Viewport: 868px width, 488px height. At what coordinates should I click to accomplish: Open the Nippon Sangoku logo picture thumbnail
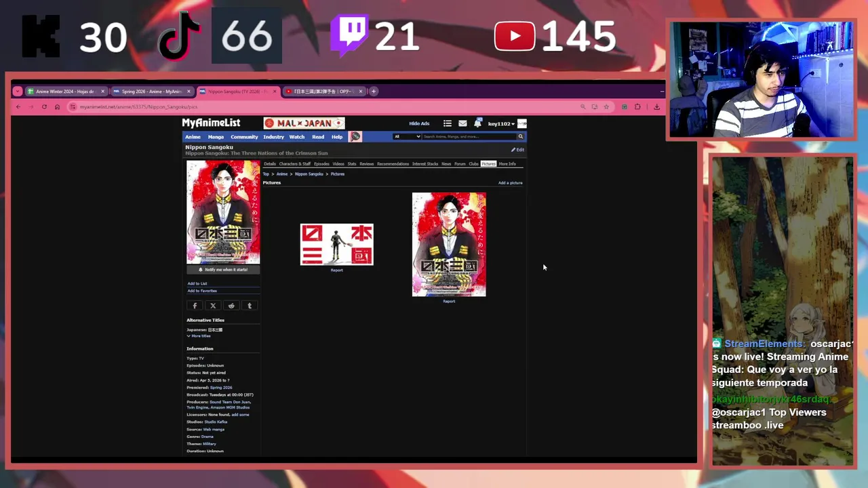point(337,245)
